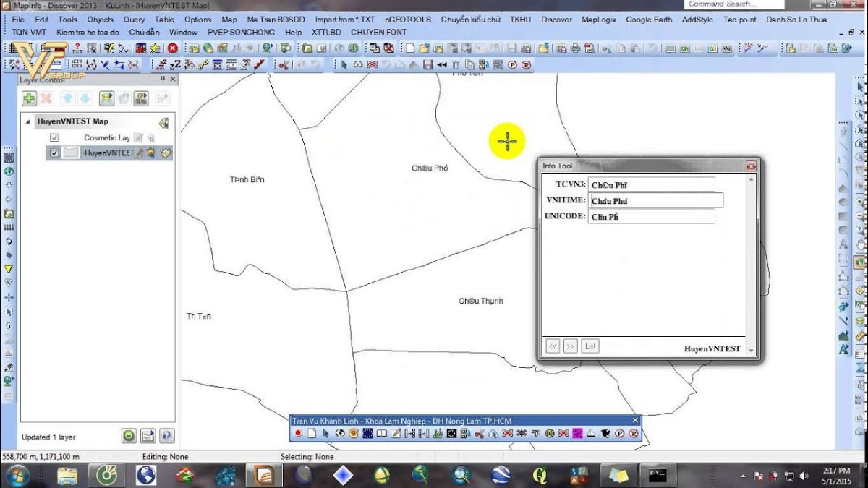This screenshot has height=488, width=868.
Task: Click the circled R icon in the second toolbar
Action: click(x=526, y=64)
